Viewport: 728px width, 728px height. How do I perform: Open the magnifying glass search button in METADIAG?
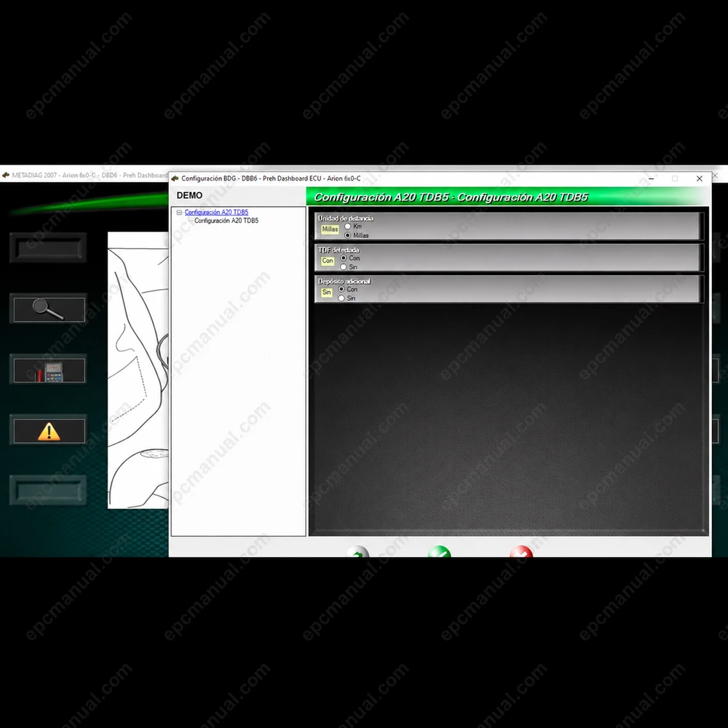[x=50, y=309]
